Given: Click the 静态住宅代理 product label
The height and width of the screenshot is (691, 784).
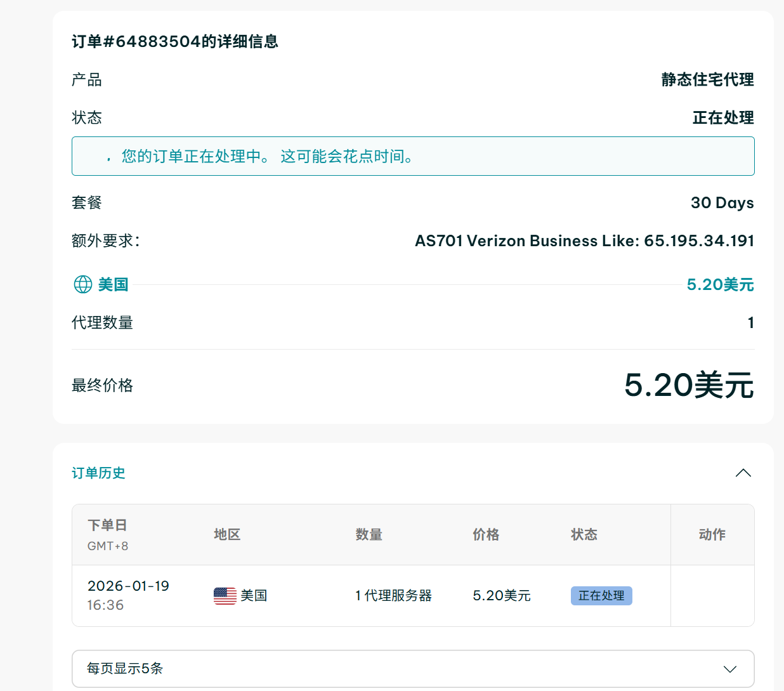Looking at the screenshot, I should tap(707, 80).
